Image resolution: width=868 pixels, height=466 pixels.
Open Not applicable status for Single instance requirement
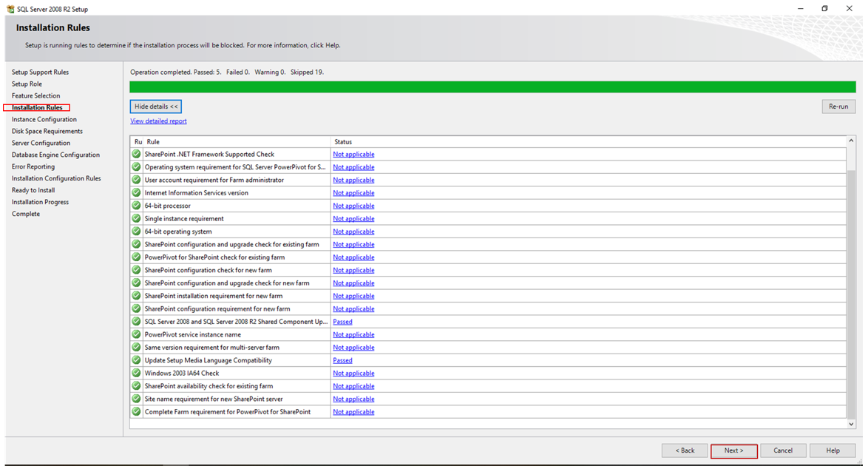353,218
